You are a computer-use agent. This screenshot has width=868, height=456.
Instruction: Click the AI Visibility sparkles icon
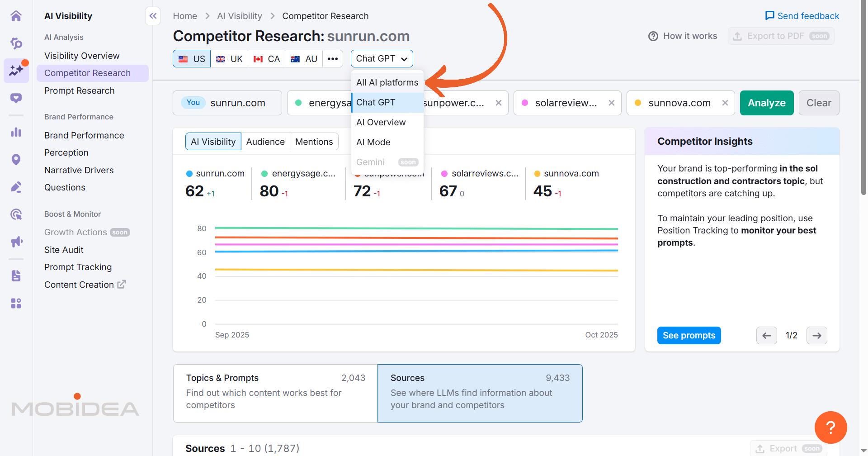tap(16, 71)
